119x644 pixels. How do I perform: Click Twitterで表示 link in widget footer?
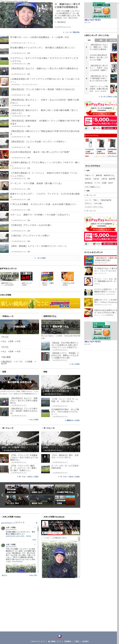click(x=33, y=575)
